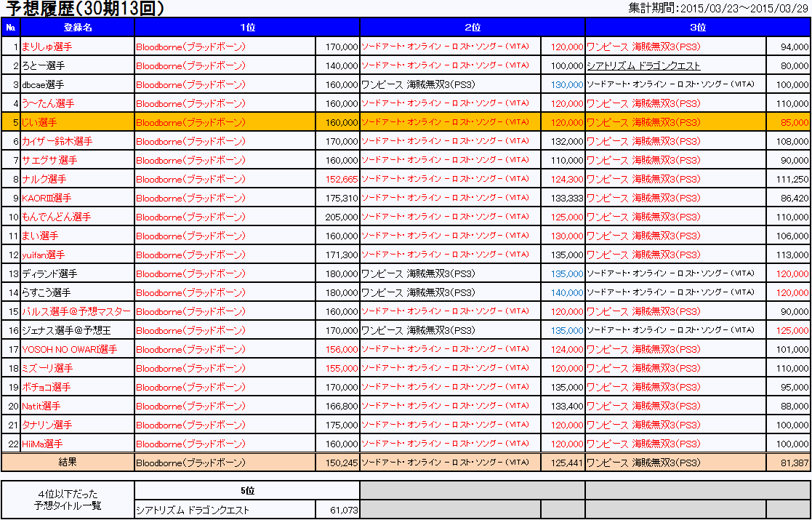Click the red 125,000 value in ジェナス選手 row
812x520 pixels.
coord(792,330)
